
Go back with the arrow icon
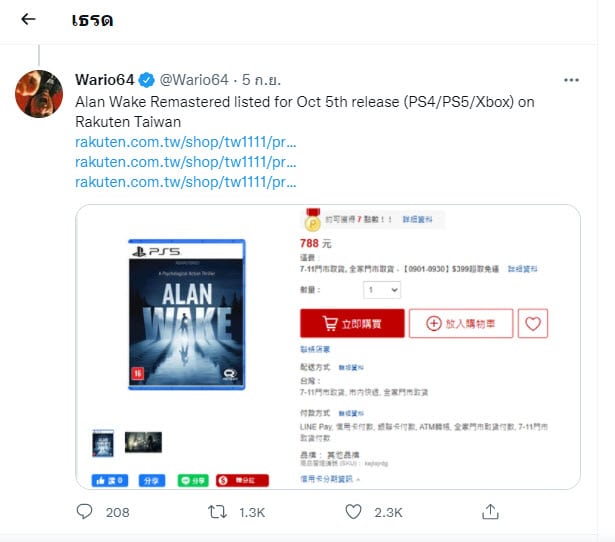(28, 19)
